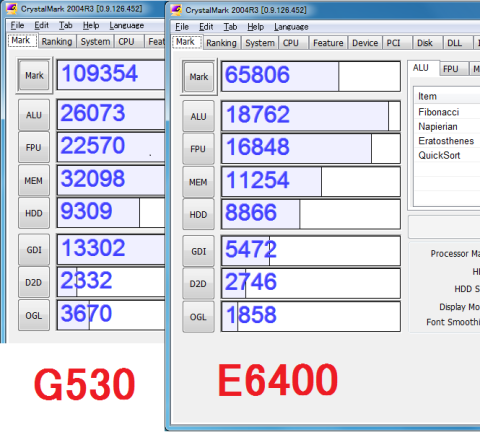480x432 pixels.
Task: Select Ranking tab in E6400 window
Action: coord(222,43)
